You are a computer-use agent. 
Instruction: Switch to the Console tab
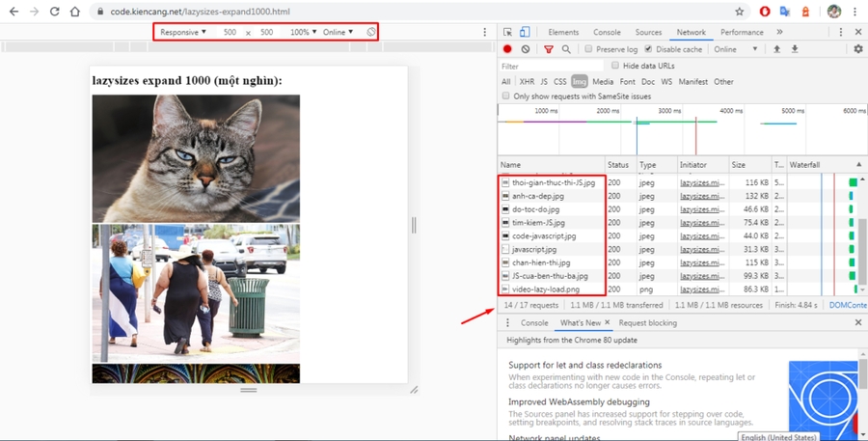(x=607, y=32)
